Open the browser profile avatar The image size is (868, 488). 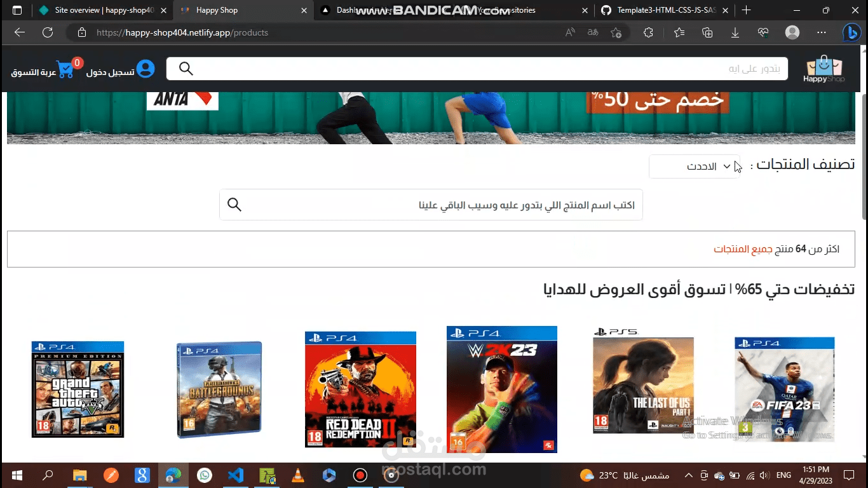[x=792, y=32]
